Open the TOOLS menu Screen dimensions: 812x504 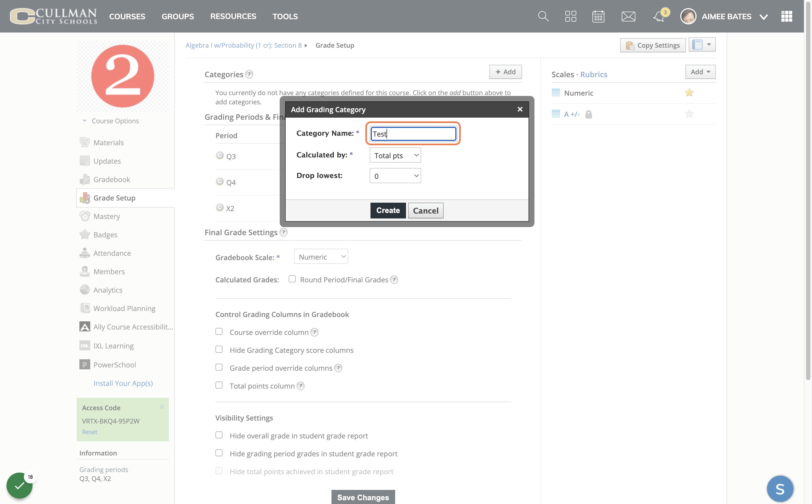pos(285,16)
